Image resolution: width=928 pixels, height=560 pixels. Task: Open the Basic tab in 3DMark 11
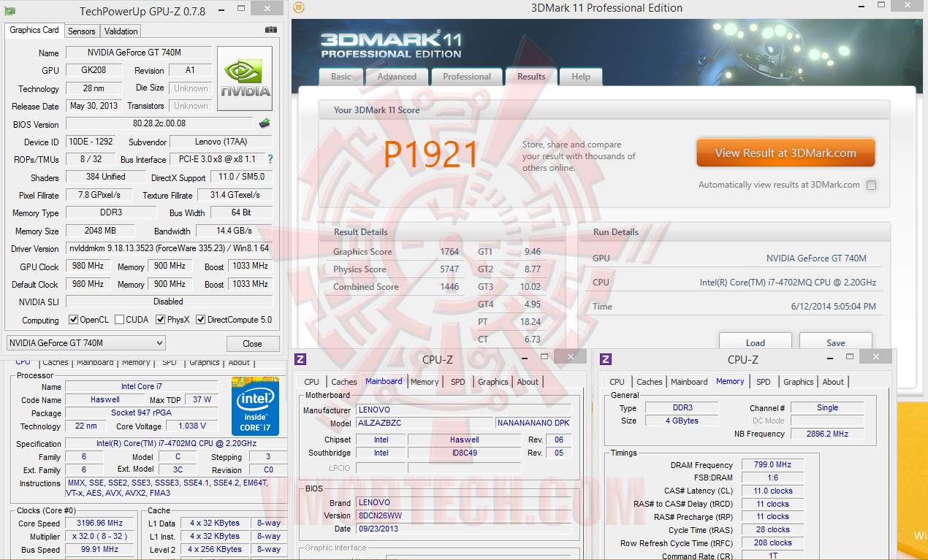pyautogui.click(x=341, y=77)
